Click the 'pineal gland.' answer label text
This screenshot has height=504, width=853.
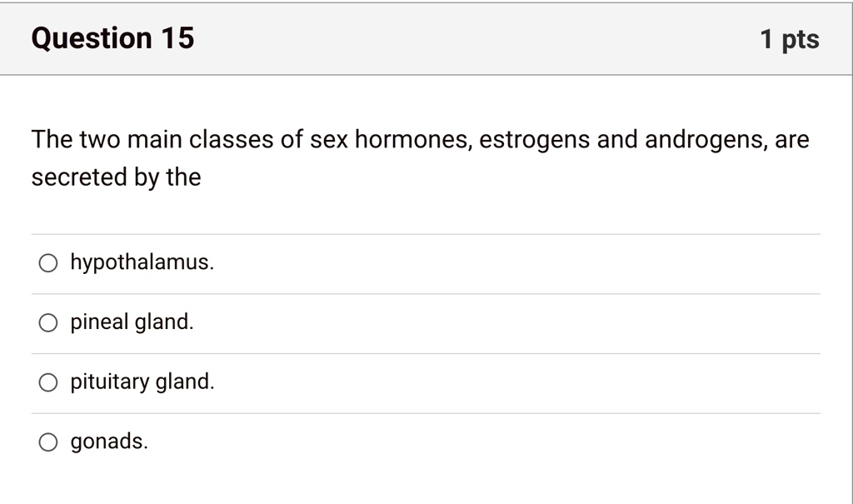pyautogui.click(x=132, y=322)
